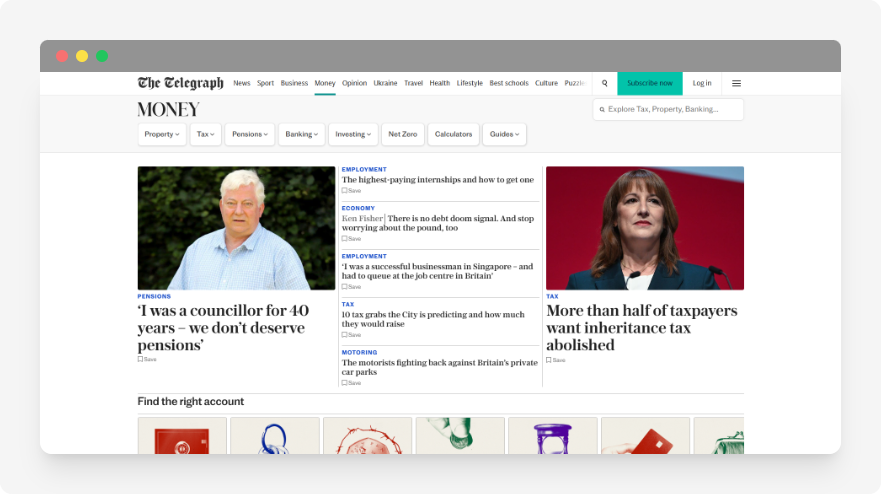Open the red credit card account card
The height and width of the screenshot is (494, 881).
(x=646, y=436)
